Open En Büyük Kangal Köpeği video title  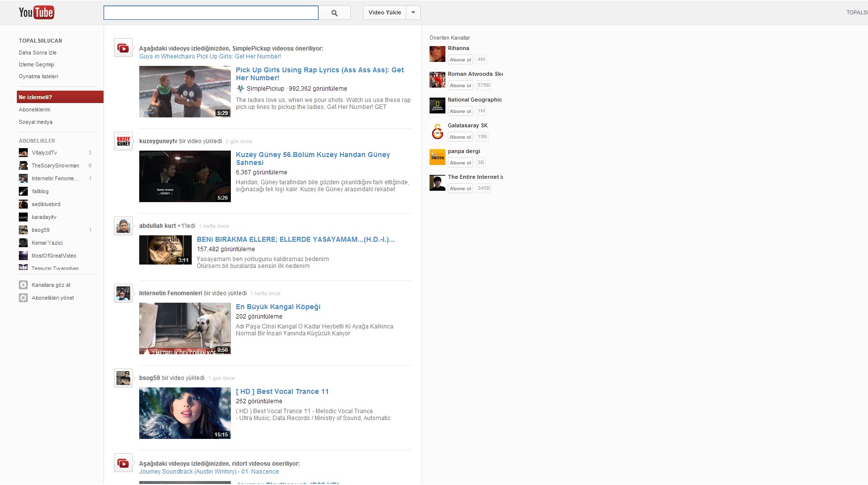pos(278,307)
